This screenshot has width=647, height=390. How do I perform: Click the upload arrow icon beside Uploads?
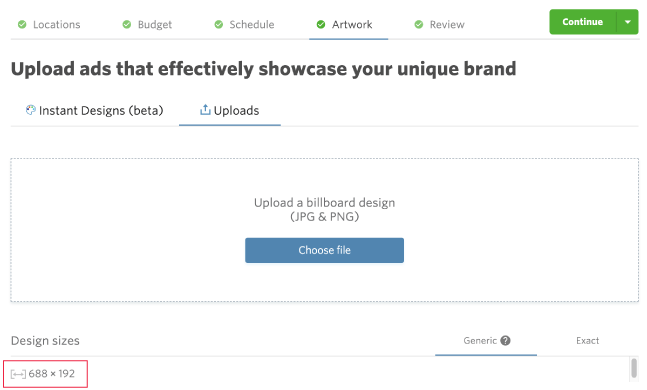coord(205,109)
